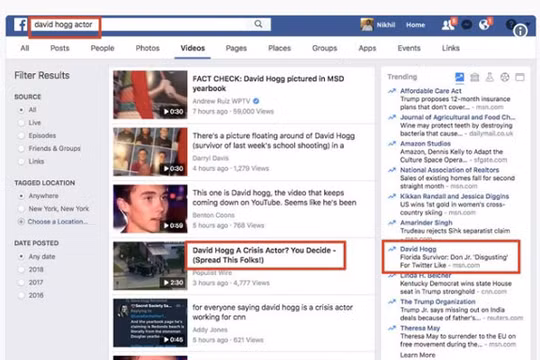Select Science trending category icon
Screen dimensions: 540x360
489,77
